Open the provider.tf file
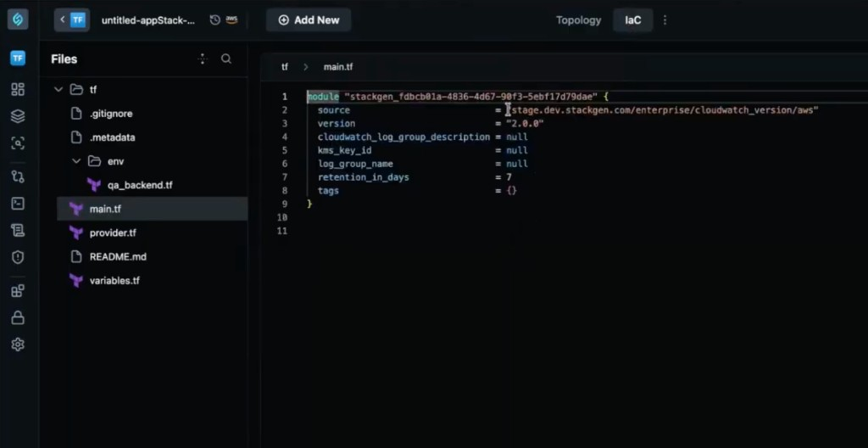 113,232
